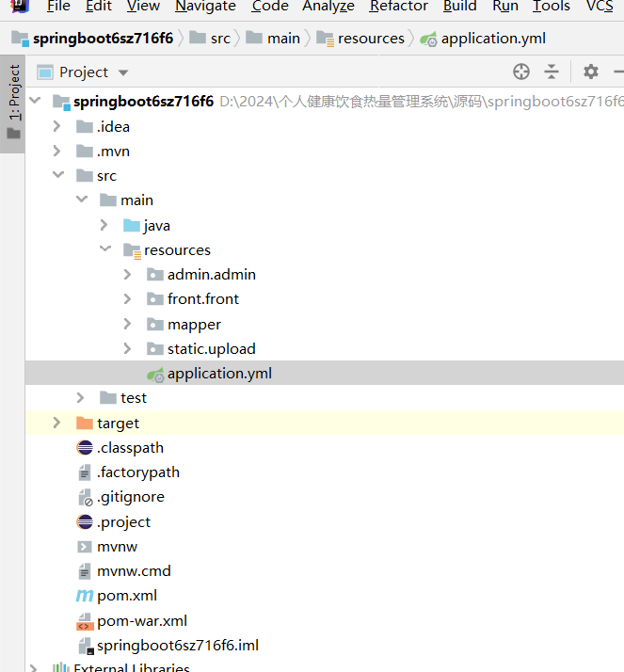Click the Eclipse .classpath file icon
The image size is (624, 672).
84,448
